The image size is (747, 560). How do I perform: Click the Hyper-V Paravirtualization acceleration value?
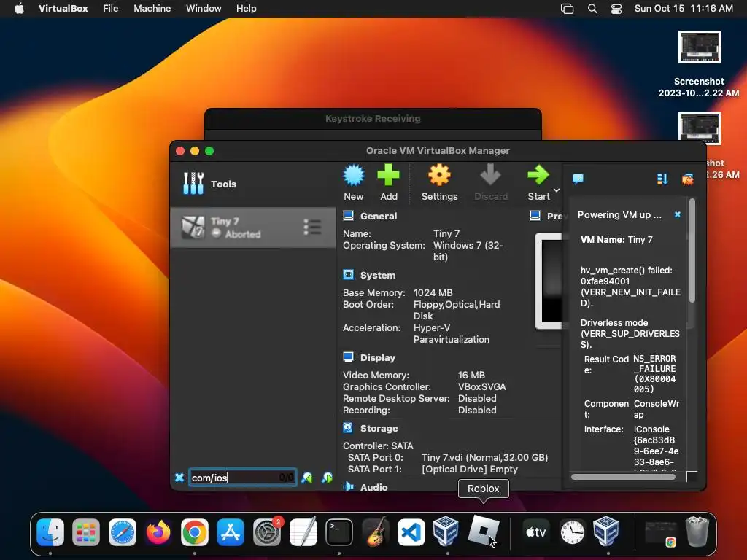coord(451,334)
